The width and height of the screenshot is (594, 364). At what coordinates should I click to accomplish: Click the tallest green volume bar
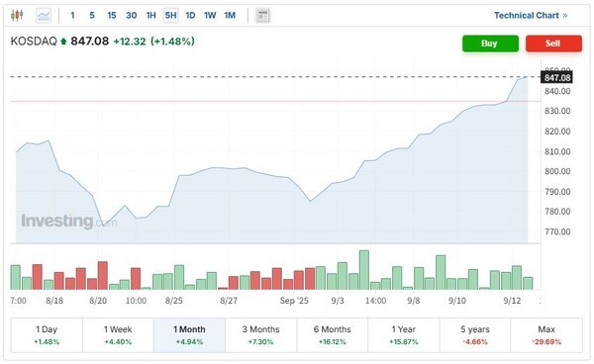coord(364,270)
